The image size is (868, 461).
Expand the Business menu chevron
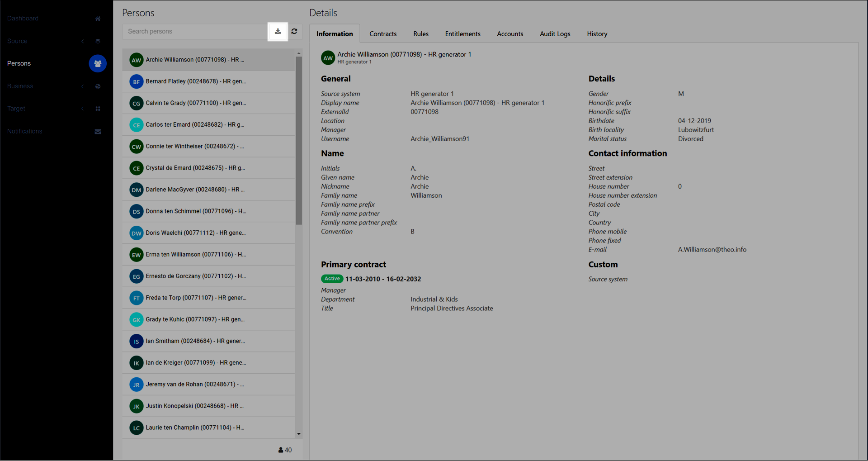tap(83, 86)
